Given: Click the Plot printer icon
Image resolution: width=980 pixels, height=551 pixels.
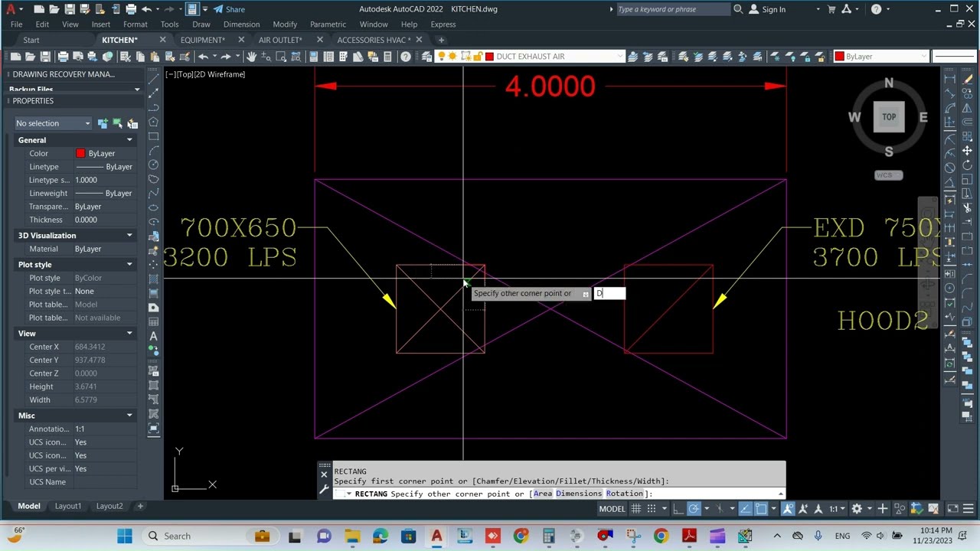Looking at the screenshot, I should click(x=63, y=57).
